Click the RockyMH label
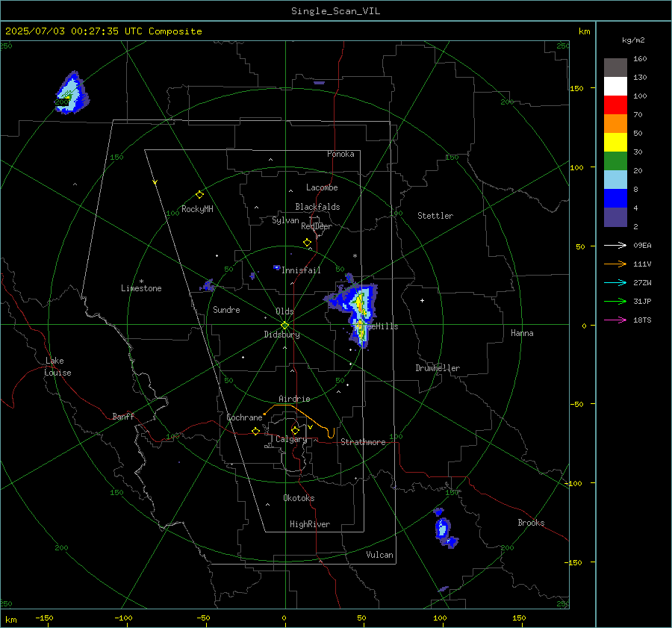Image resolution: width=672 pixels, height=628 pixels. 197,209
